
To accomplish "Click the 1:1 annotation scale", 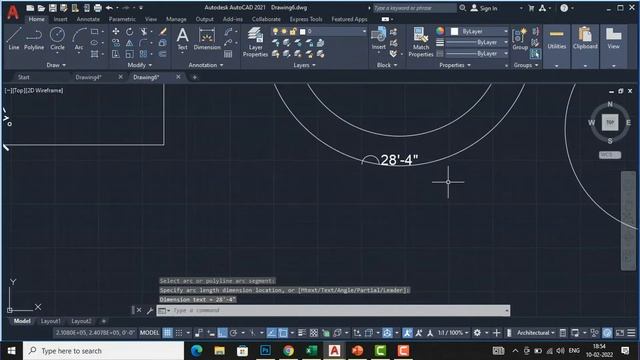I will click(x=453, y=333).
